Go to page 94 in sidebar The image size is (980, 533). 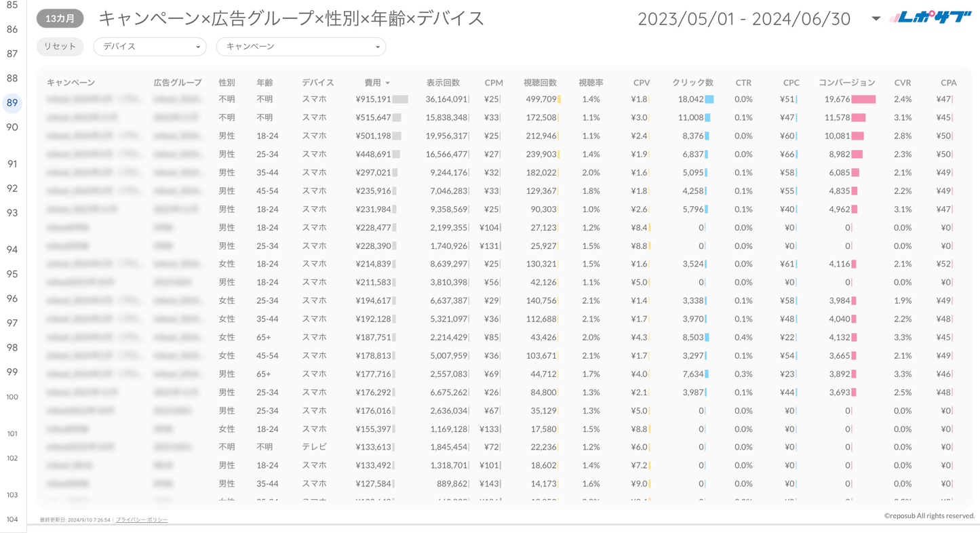(12, 250)
